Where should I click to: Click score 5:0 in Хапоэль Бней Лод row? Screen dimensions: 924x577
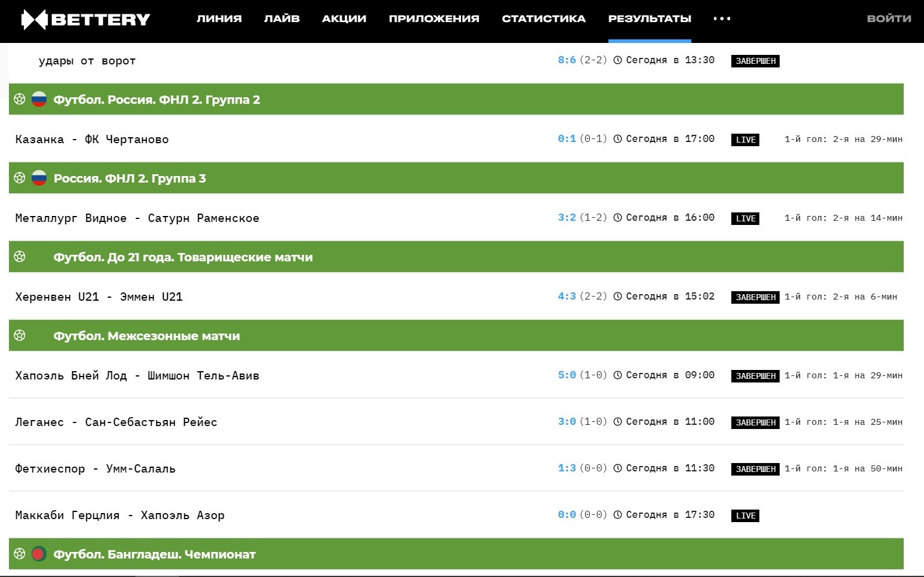567,375
